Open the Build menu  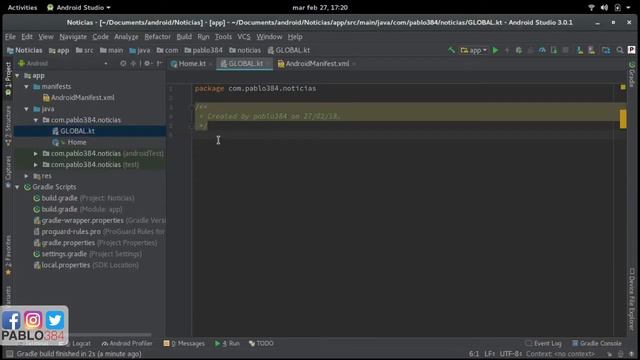[184, 37]
